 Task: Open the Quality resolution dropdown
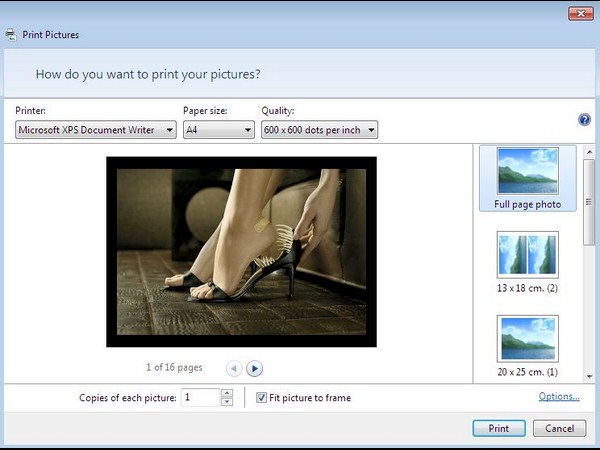coord(319,130)
